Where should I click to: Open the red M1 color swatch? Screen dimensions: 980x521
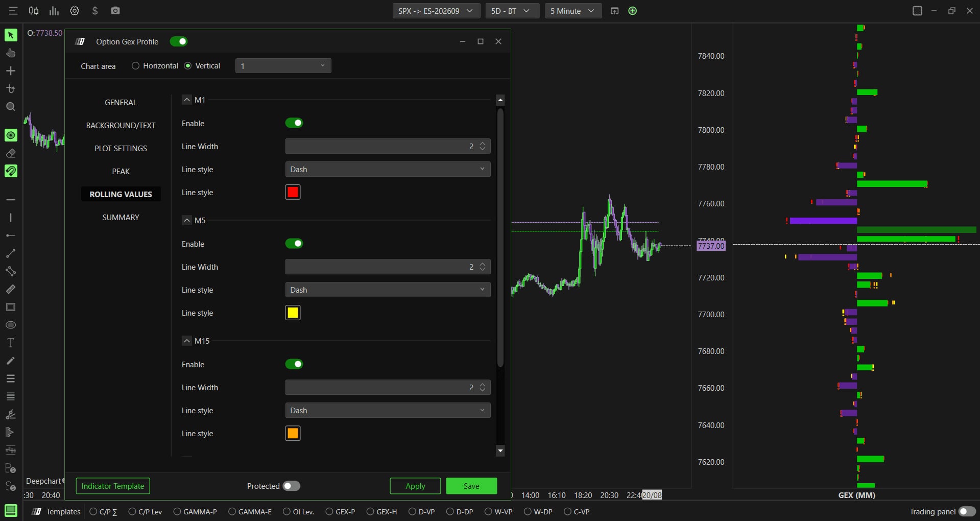pos(293,192)
